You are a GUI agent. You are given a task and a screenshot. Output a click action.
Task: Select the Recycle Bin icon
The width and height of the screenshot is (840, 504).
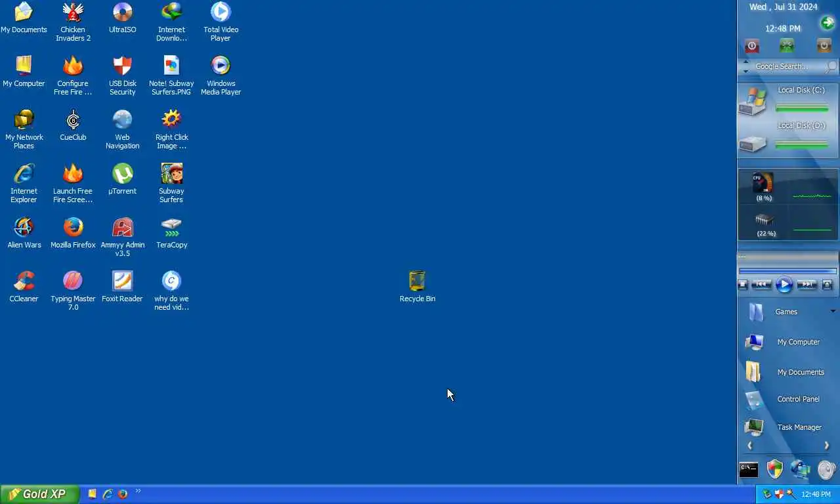[x=417, y=287]
